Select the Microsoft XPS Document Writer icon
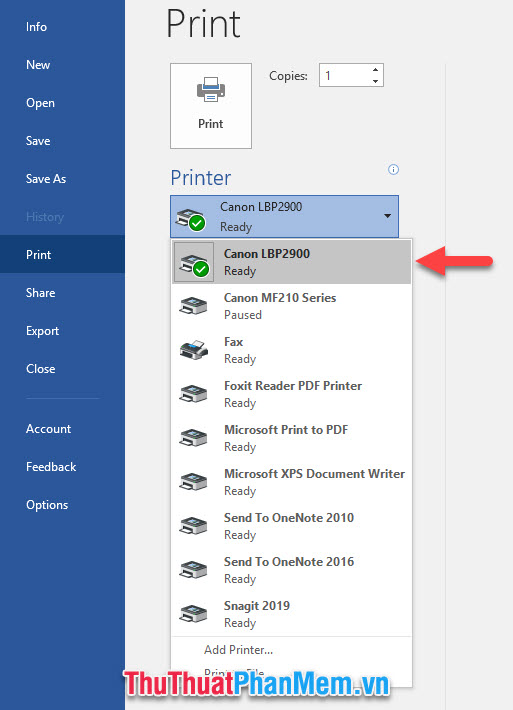Screen dimensions: 513x710 193,482
